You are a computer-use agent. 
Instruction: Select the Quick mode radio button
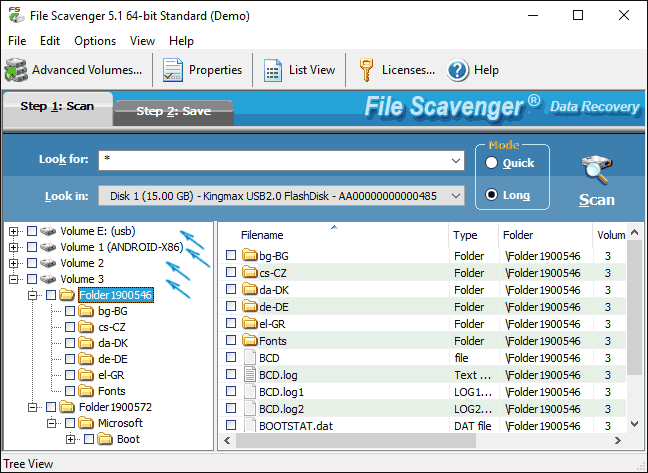pyautogui.click(x=491, y=163)
